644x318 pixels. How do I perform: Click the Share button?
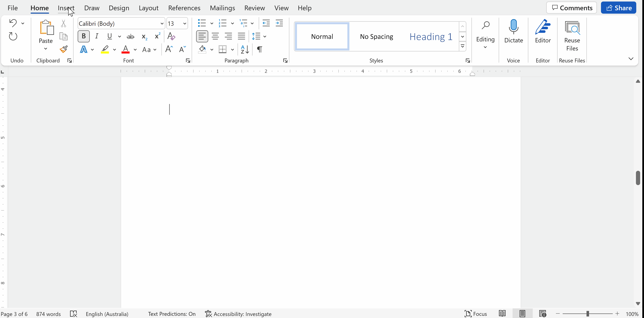coord(618,8)
